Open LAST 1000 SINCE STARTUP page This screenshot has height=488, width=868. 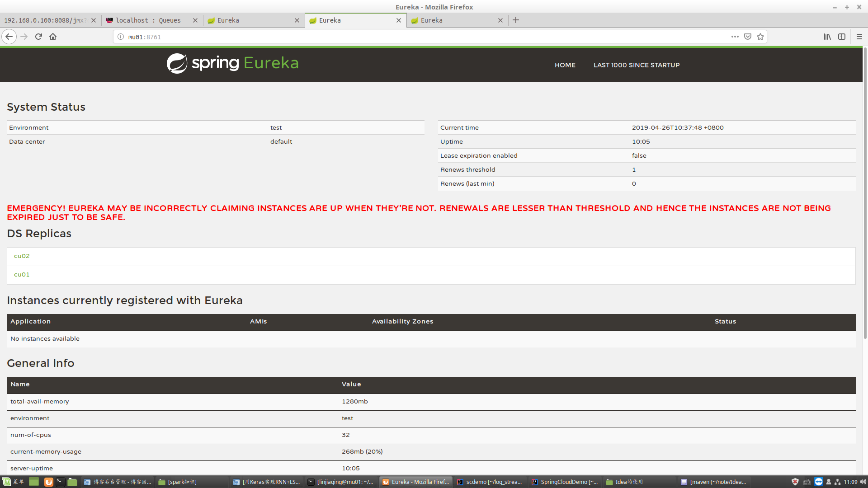tap(637, 65)
